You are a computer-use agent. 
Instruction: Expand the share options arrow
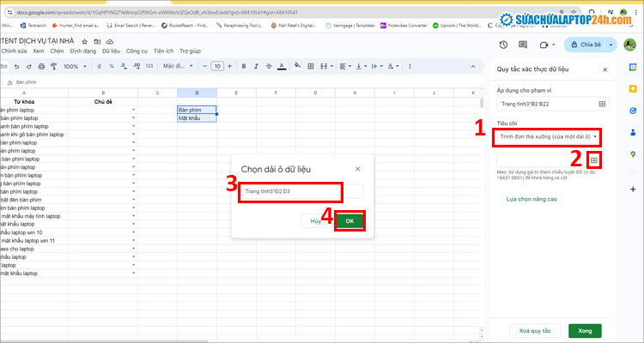pos(611,45)
